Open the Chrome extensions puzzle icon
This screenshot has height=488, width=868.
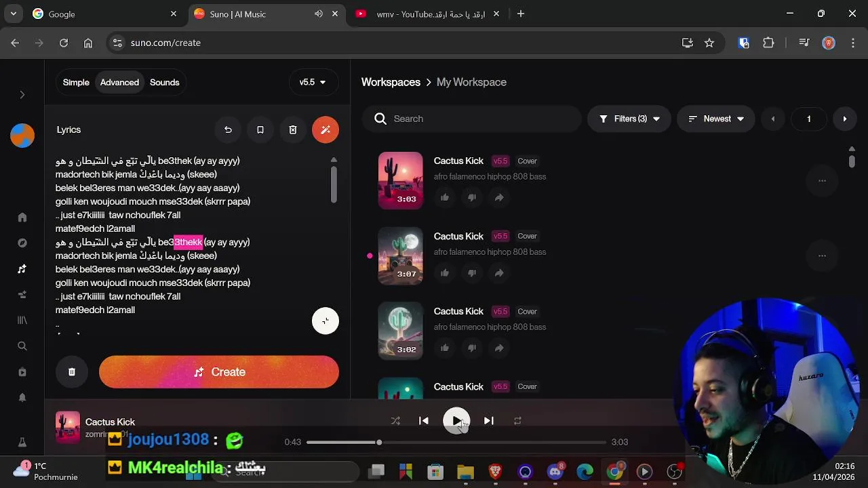click(768, 43)
